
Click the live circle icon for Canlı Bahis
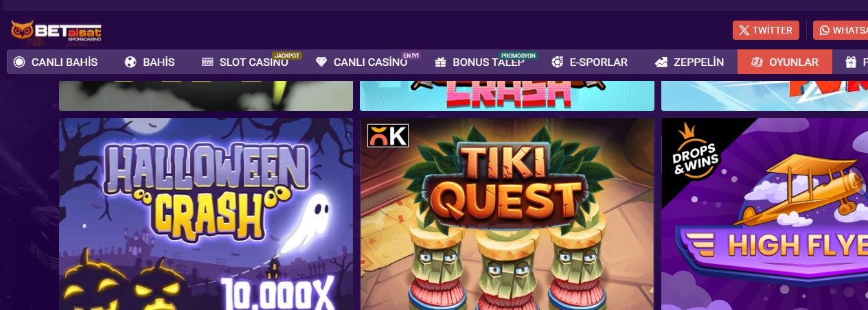(x=19, y=62)
